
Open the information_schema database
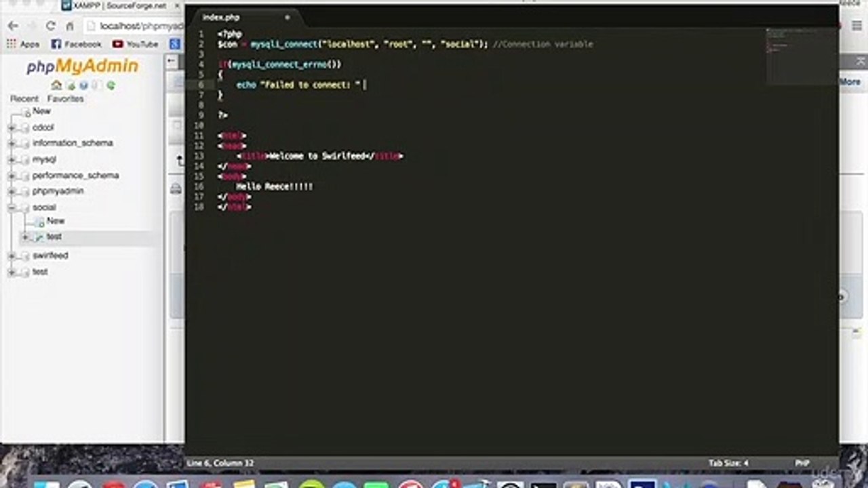tap(73, 144)
